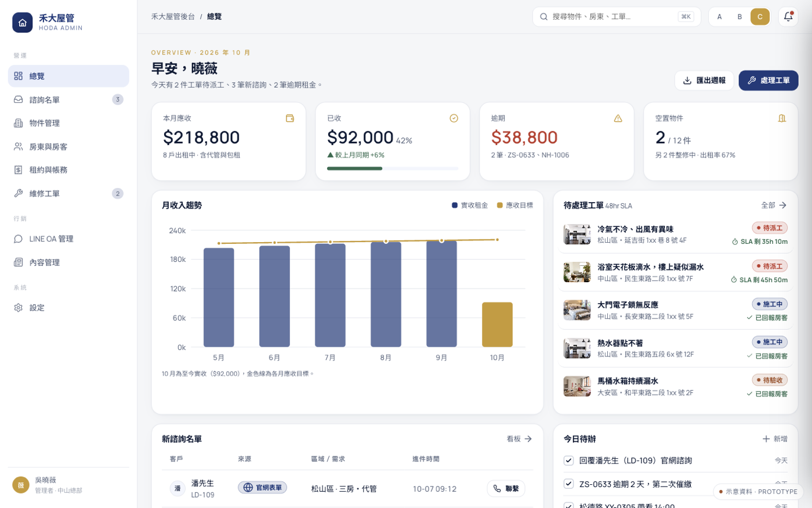Open 房東與房客 page

[68, 147]
